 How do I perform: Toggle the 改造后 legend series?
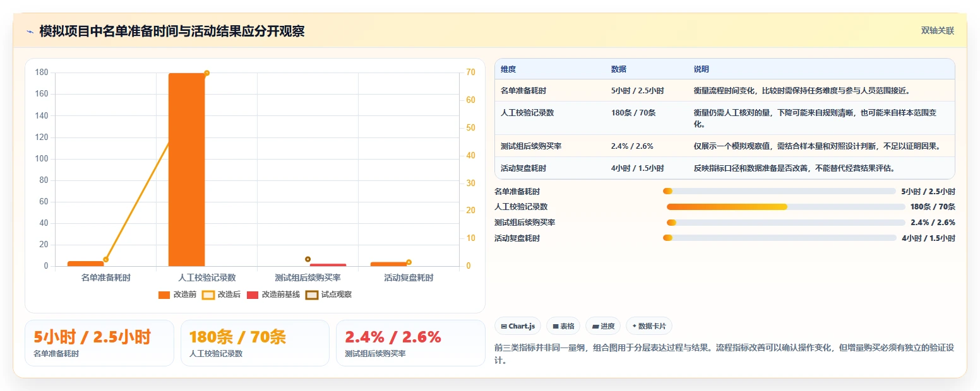coord(221,295)
